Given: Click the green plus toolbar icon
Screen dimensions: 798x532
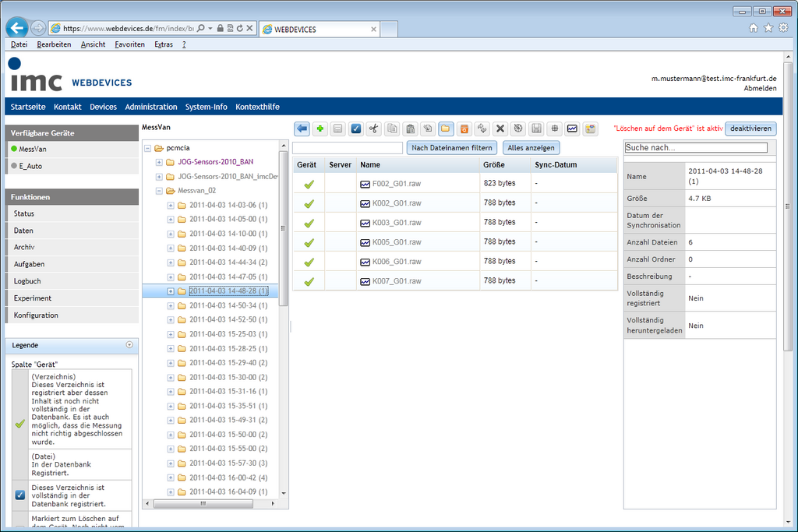Looking at the screenshot, I should click(x=320, y=129).
